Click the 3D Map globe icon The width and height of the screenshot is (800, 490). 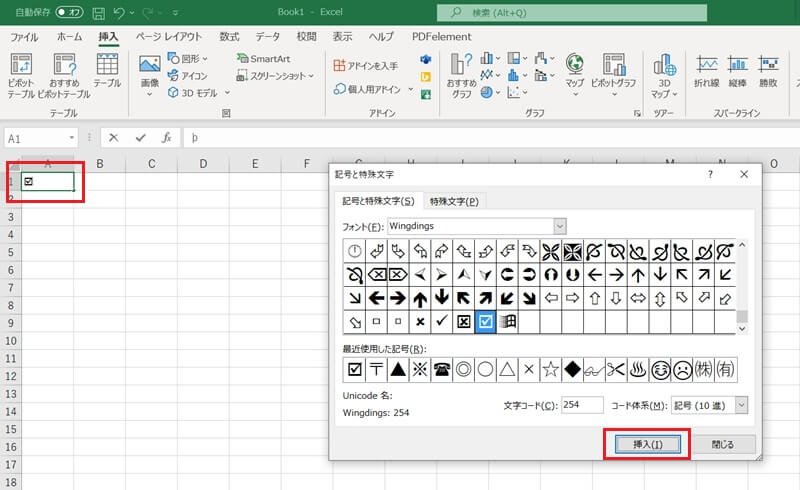pyautogui.click(x=666, y=66)
